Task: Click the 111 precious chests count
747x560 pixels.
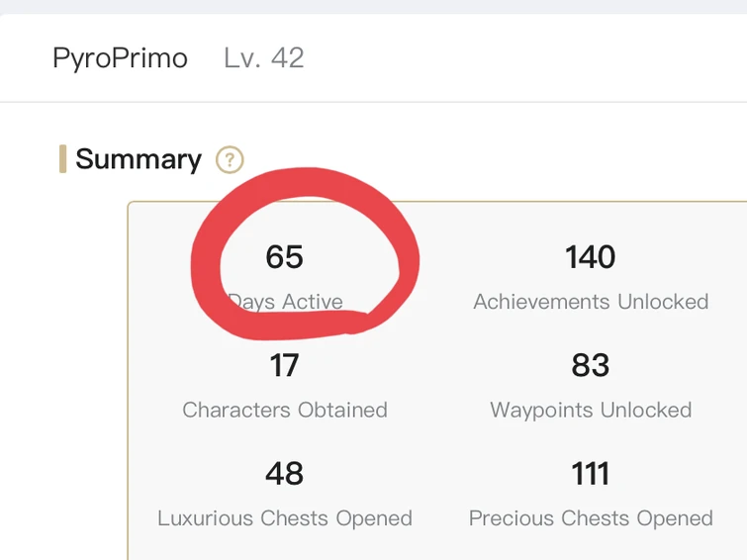Action: click(x=590, y=474)
